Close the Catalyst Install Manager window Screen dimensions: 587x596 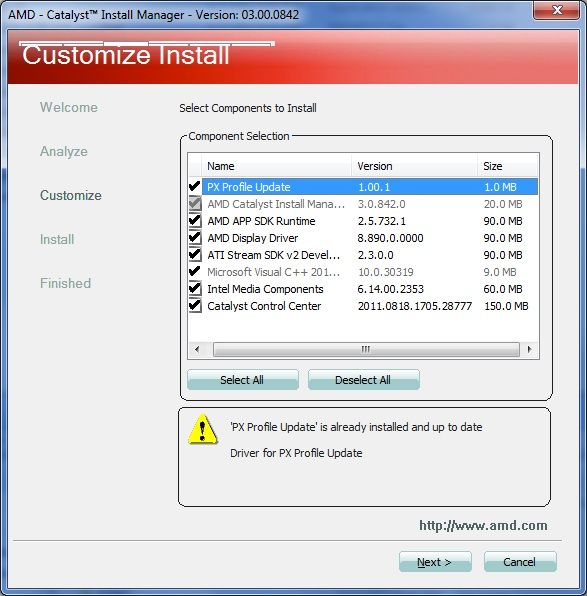[x=557, y=10]
